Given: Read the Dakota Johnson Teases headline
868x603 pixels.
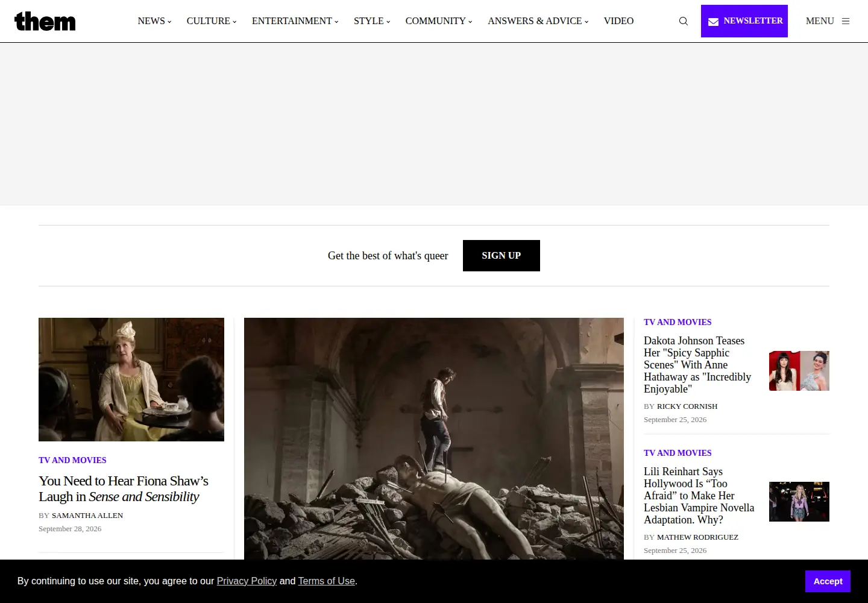Looking at the screenshot, I should click(698, 365).
